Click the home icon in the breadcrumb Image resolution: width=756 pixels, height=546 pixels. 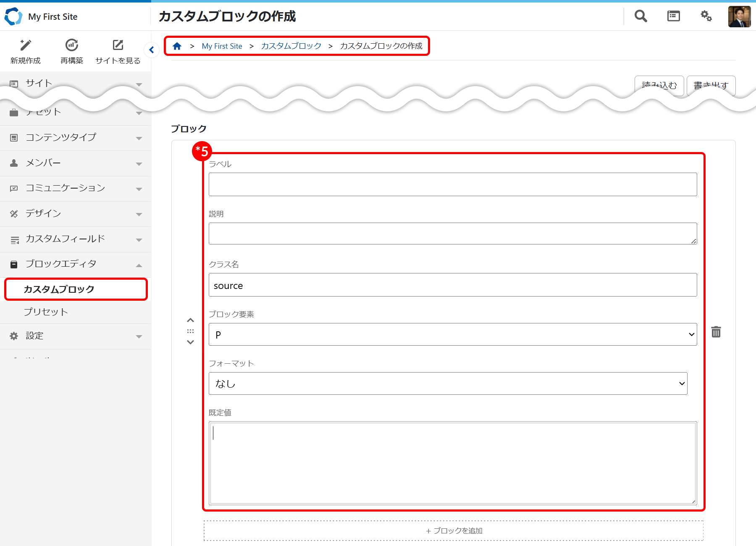[x=177, y=46]
